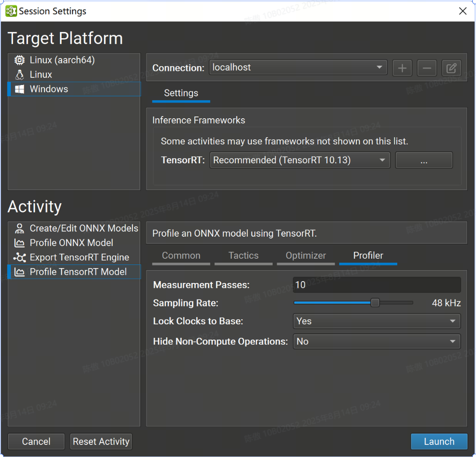Select Linux (aarch64) target platform
Image resolution: width=476 pixels, height=457 pixels.
click(x=74, y=60)
